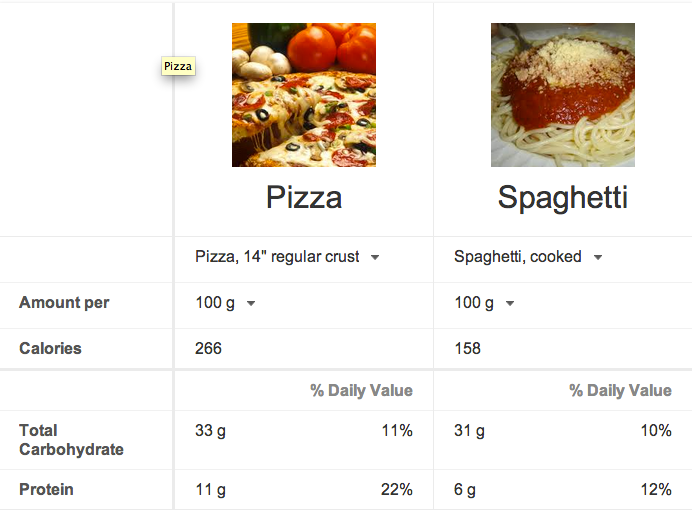Screen dimensions: 692x511
Task: Click the arrow beside Pizza 14" regular crust
Action: pyautogui.click(x=375, y=258)
